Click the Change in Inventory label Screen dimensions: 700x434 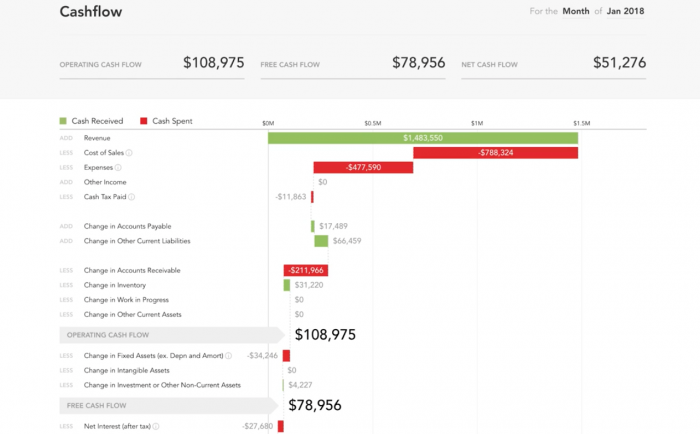coord(115,285)
